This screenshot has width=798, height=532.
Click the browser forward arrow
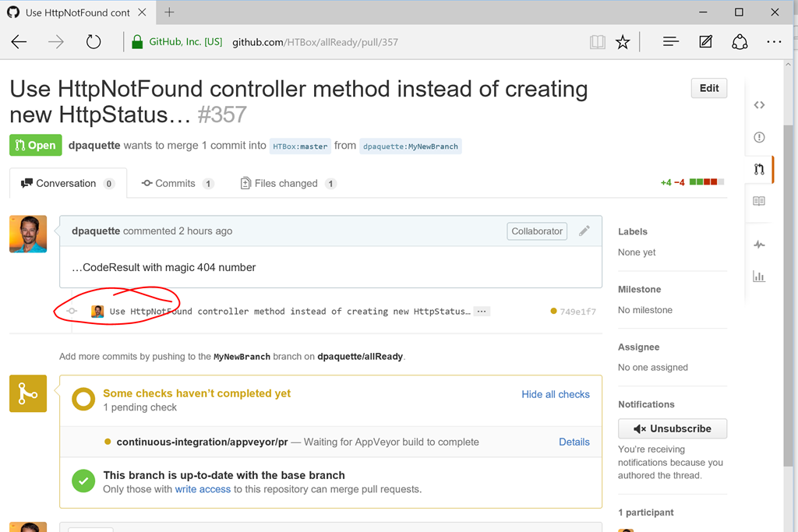tap(56, 42)
